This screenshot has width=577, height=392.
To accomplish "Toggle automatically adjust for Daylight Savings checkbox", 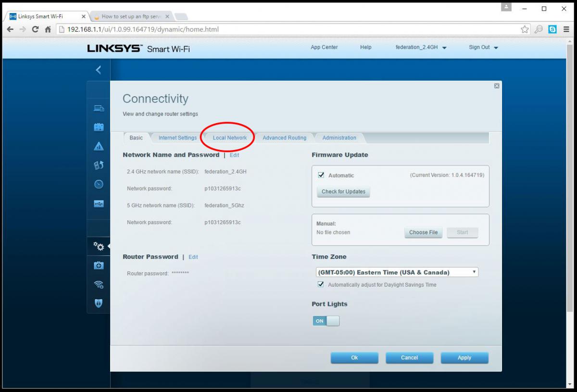I will tap(321, 284).
